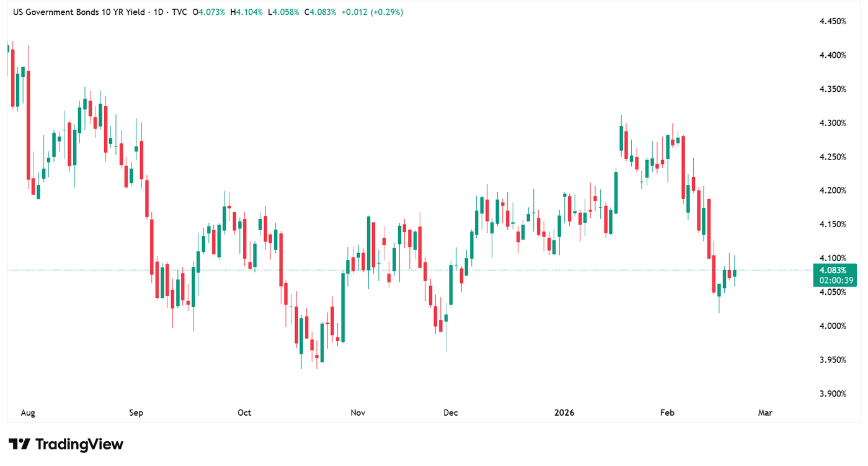Click the Mar label on time axis
Viewport: 868px width, 466px height.
tap(766, 413)
